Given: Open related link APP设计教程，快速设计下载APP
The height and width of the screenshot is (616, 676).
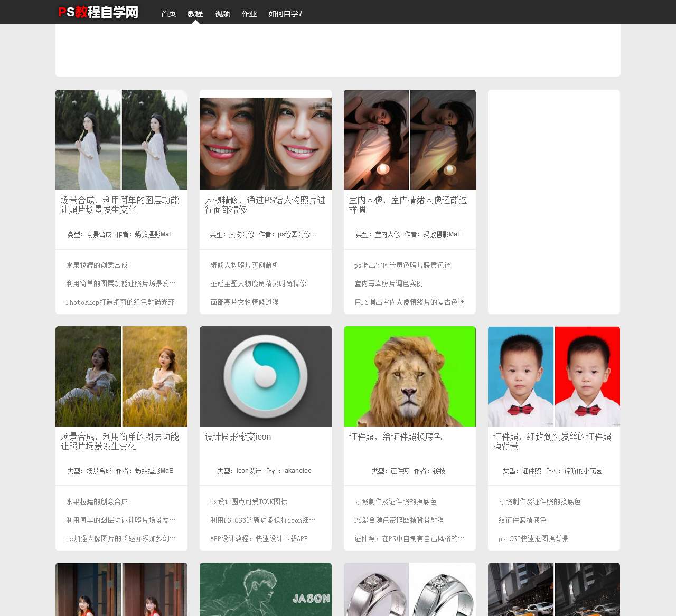Looking at the screenshot, I should click(x=259, y=538).
